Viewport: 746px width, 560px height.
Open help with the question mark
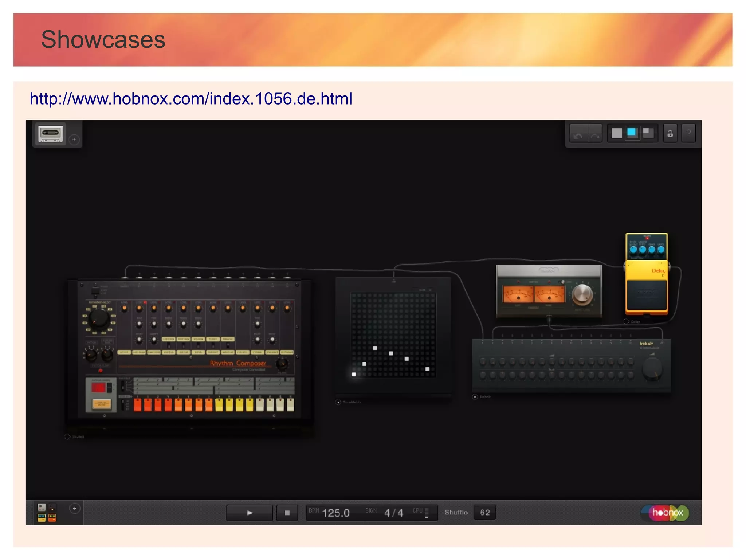[688, 133]
